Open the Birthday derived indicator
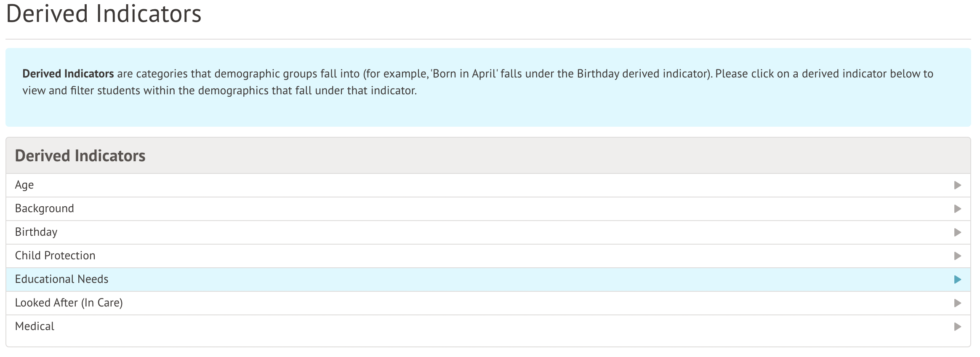This screenshot has width=980, height=357. click(36, 232)
